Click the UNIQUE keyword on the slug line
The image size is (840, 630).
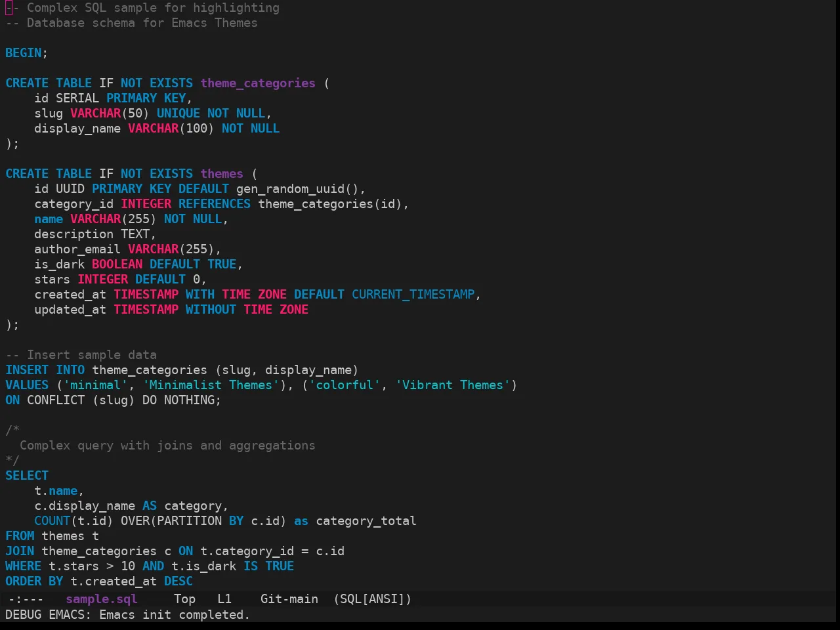178,114
